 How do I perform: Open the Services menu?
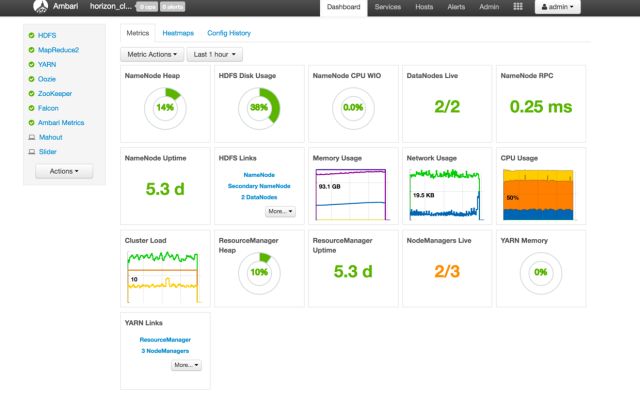(x=388, y=7)
